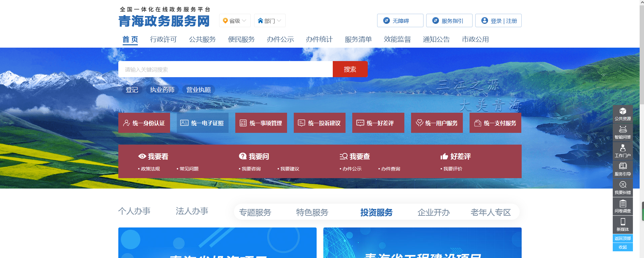Open 服务清单 nav item
Image resolution: width=644 pixels, height=258 pixels.
click(358, 39)
